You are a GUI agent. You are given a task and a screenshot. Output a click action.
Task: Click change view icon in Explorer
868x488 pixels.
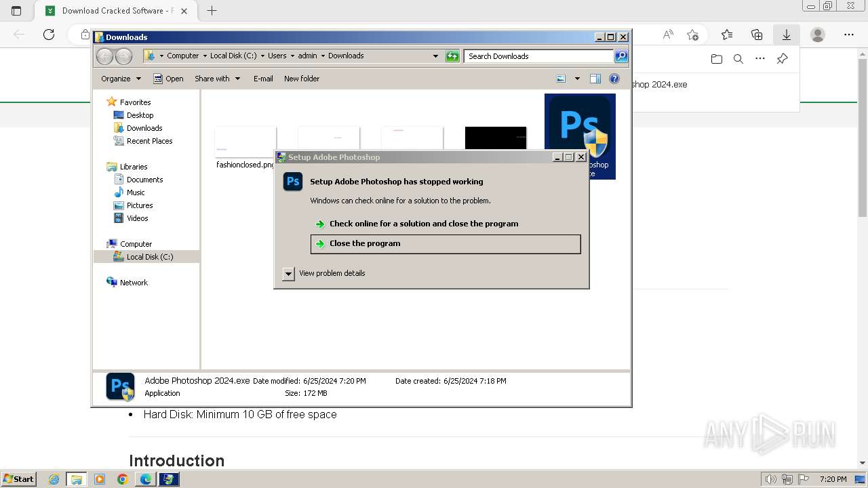(x=561, y=79)
